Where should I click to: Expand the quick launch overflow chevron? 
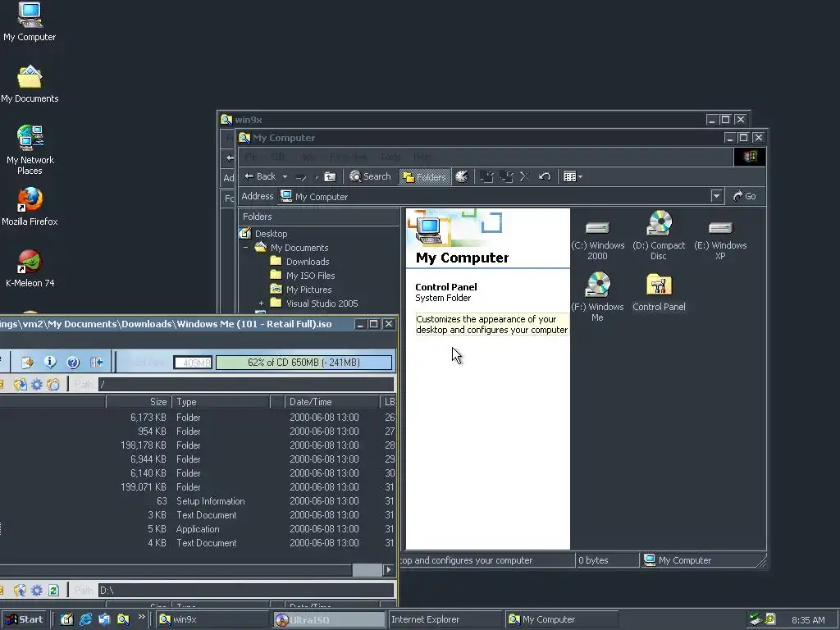141,617
